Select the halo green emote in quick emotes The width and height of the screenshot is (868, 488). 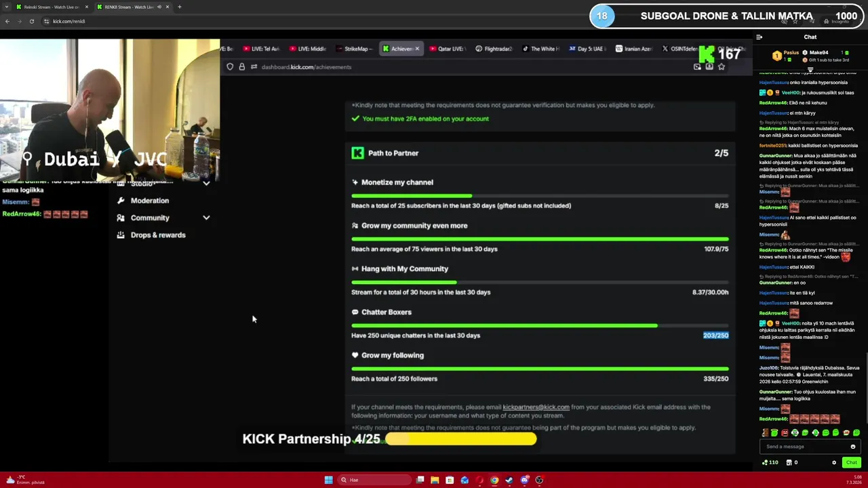point(774,432)
